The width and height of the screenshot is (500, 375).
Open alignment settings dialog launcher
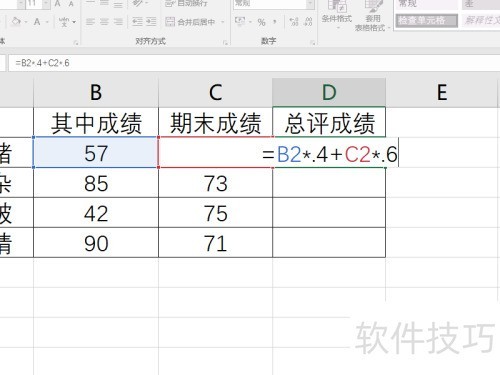tap(226, 42)
